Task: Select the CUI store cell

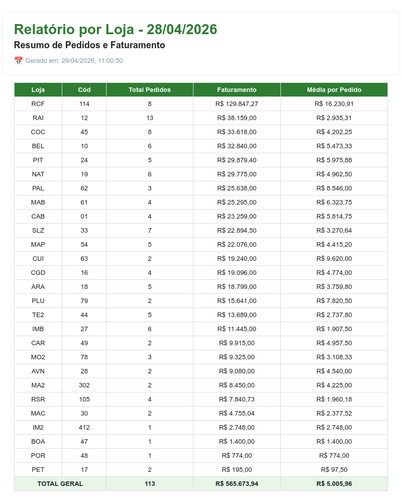Action: pos(38,258)
